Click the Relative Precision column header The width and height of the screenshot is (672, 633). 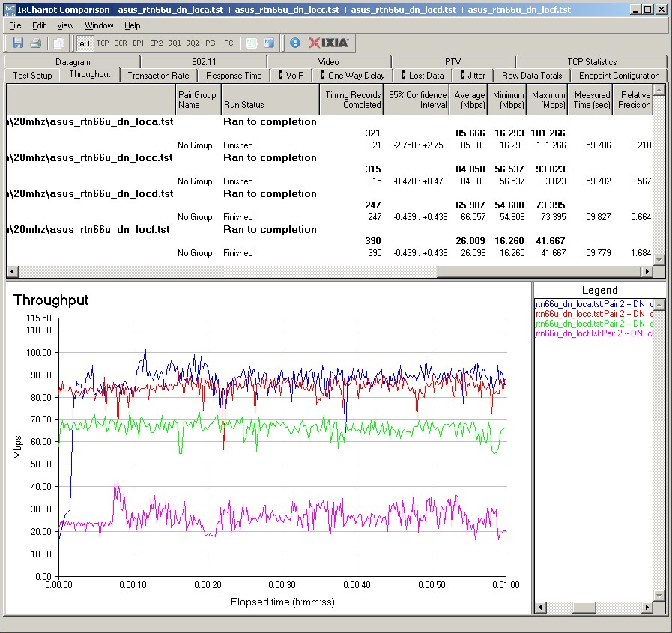click(x=632, y=100)
